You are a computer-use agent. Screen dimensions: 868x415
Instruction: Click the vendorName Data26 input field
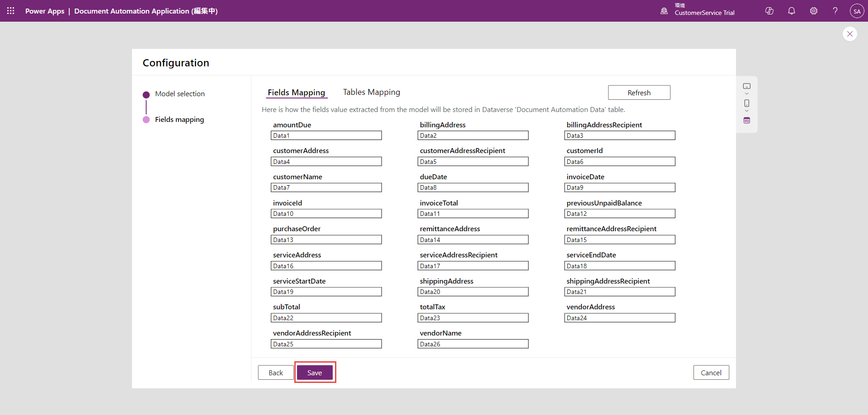472,344
